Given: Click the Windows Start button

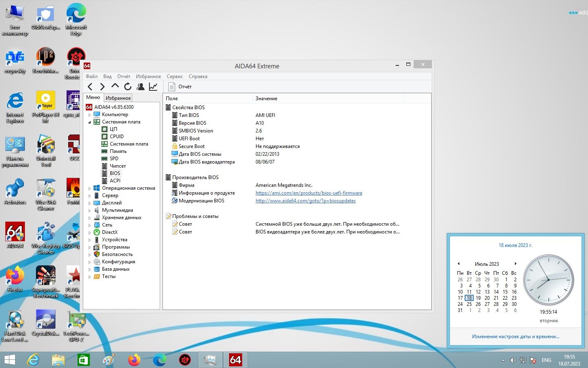Looking at the screenshot, I should (9, 360).
